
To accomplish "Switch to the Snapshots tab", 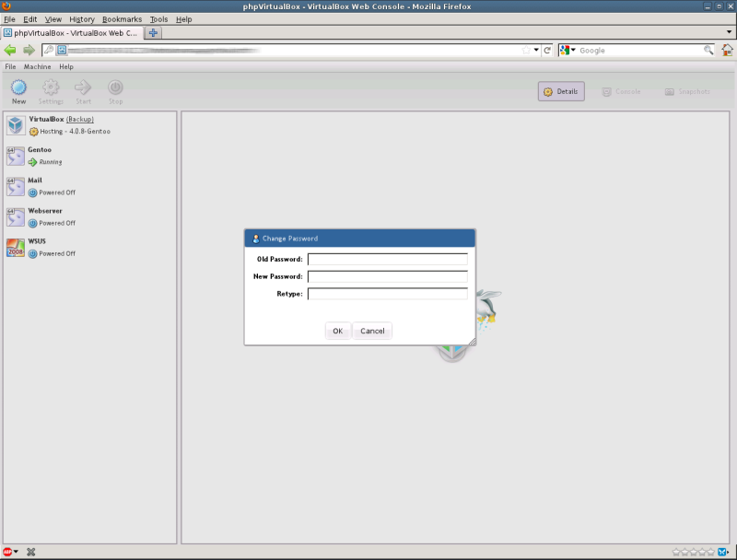I will pos(687,91).
